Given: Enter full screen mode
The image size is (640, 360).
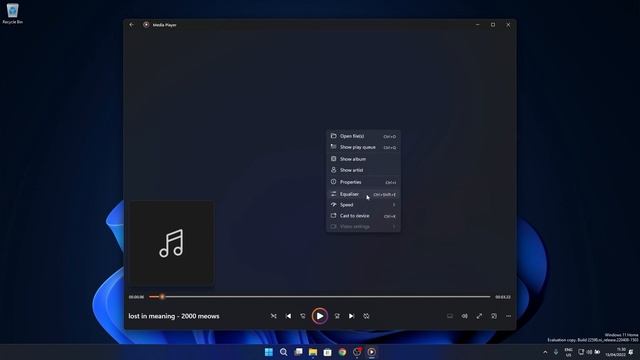Looking at the screenshot, I should (x=479, y=316).
